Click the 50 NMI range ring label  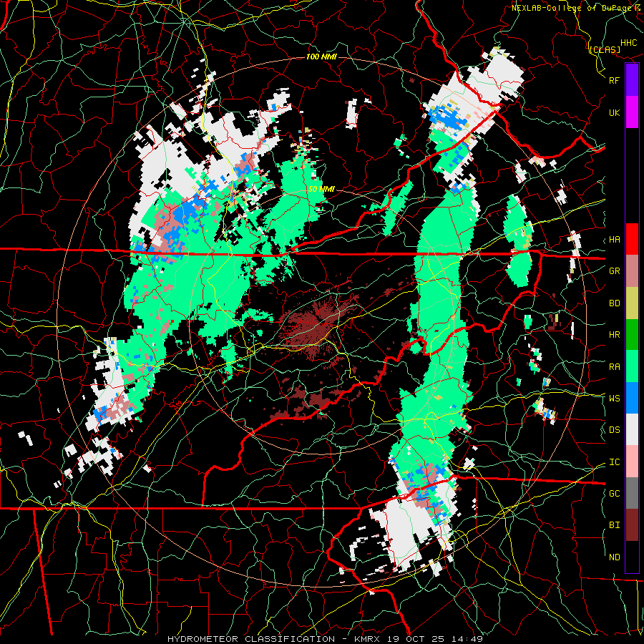coord(321,190)
